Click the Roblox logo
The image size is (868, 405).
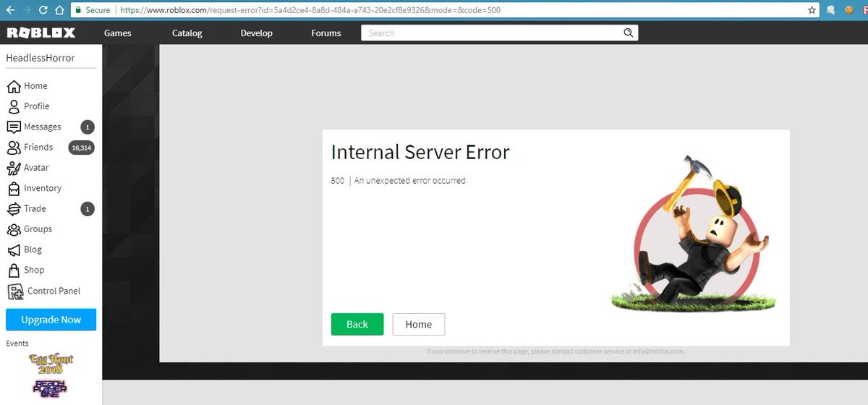pyautogui.click(x=40, y=33)
